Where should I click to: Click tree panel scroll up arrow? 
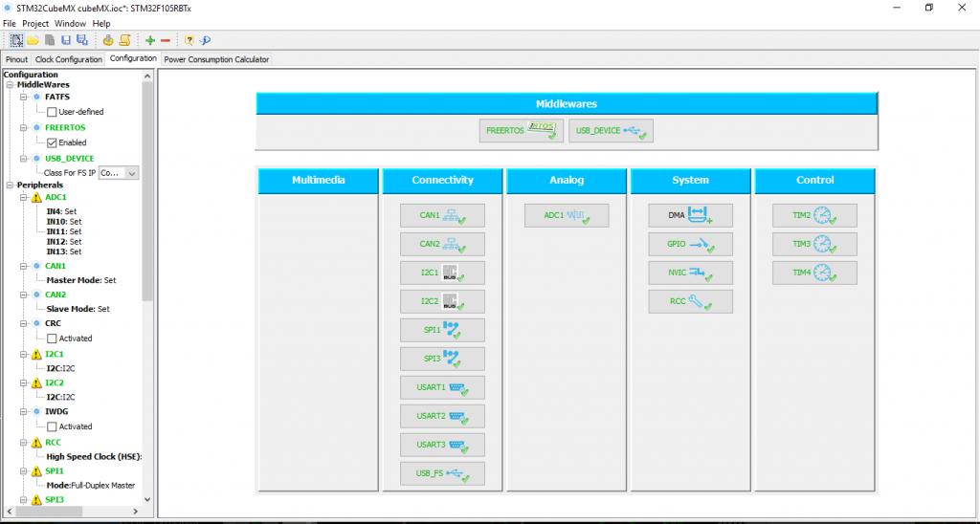pyautogui.click(x=147, y=76)
